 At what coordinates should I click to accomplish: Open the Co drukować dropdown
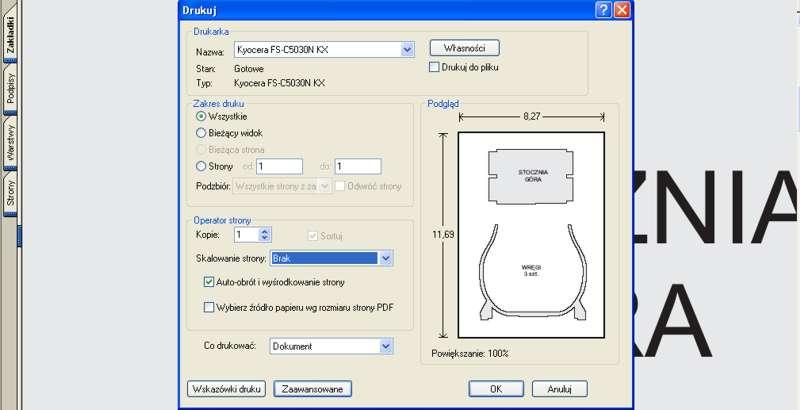pos(332,346)
